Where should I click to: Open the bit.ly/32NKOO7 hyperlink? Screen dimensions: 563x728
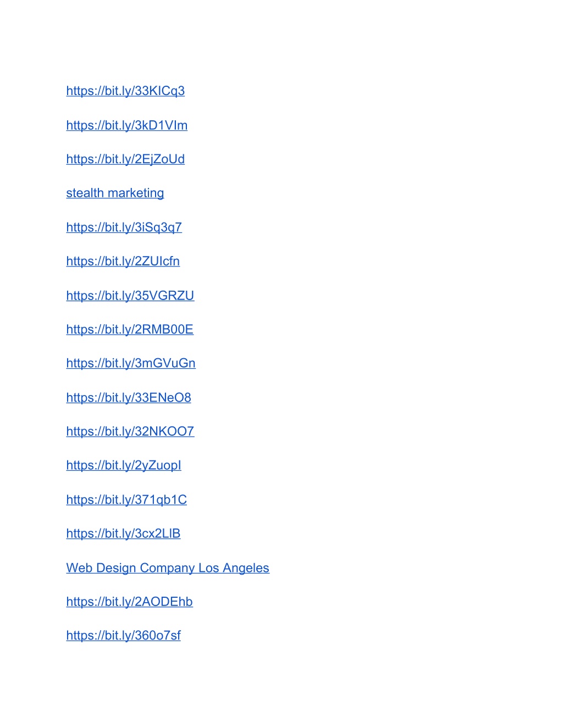(130, 432)
